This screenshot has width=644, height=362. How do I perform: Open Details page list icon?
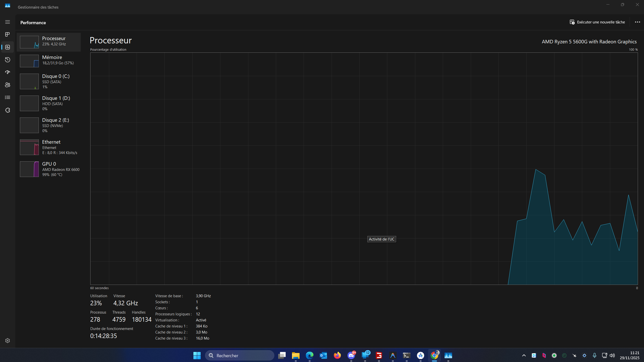pyautogui.click(x=8, y=98)
